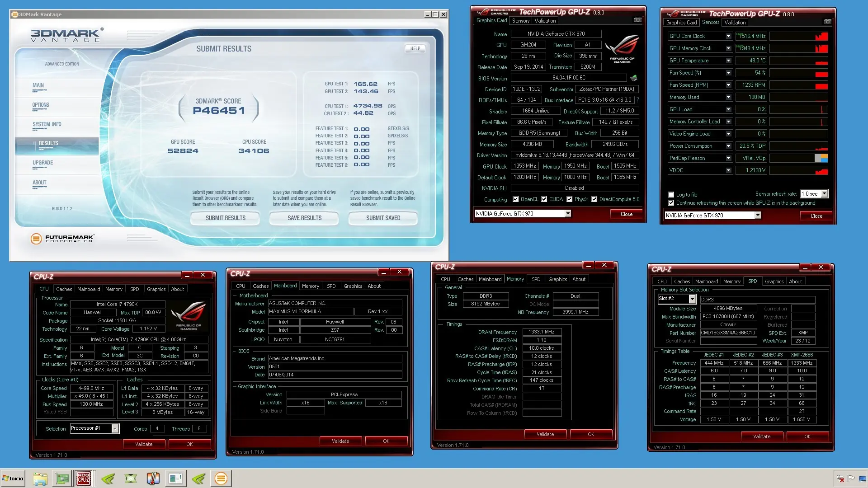Click the BIOS Version field 84.04.1F.00.6C
This screenshot has height=488, width=868.
tap(569, 78)
